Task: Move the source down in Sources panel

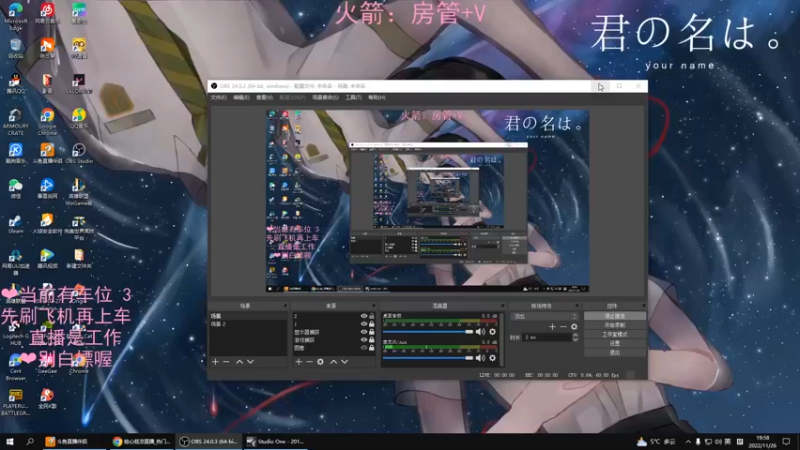Action: (345, 362)
